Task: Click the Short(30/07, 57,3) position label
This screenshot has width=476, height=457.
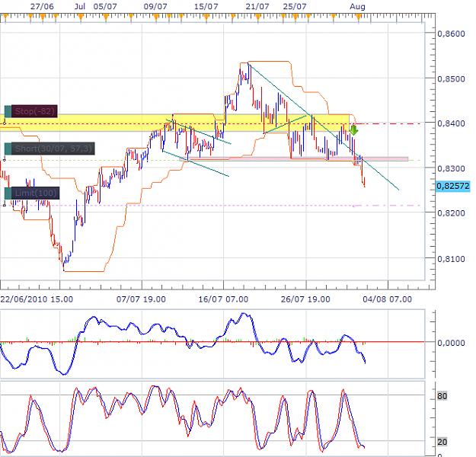Action: click(x=53, y=149)
